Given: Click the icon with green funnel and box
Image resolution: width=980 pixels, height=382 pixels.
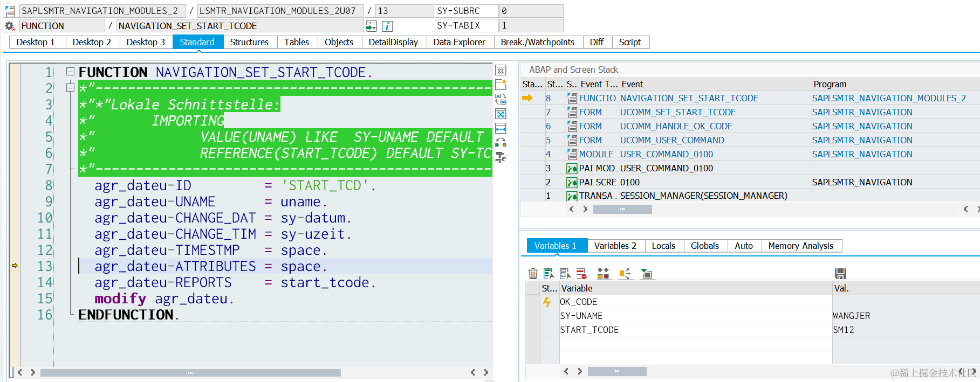Looking at the screenshot, I should pos(646,274).
